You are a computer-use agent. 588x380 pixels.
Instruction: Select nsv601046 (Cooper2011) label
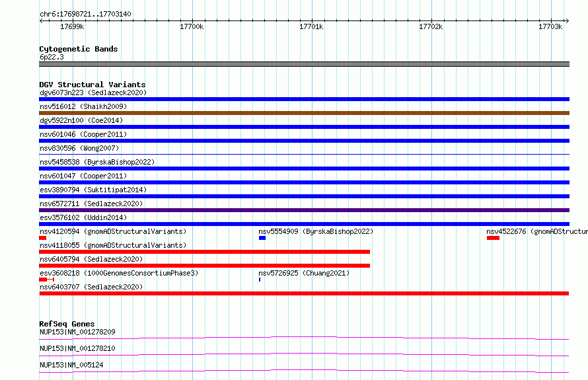(83, 134)
